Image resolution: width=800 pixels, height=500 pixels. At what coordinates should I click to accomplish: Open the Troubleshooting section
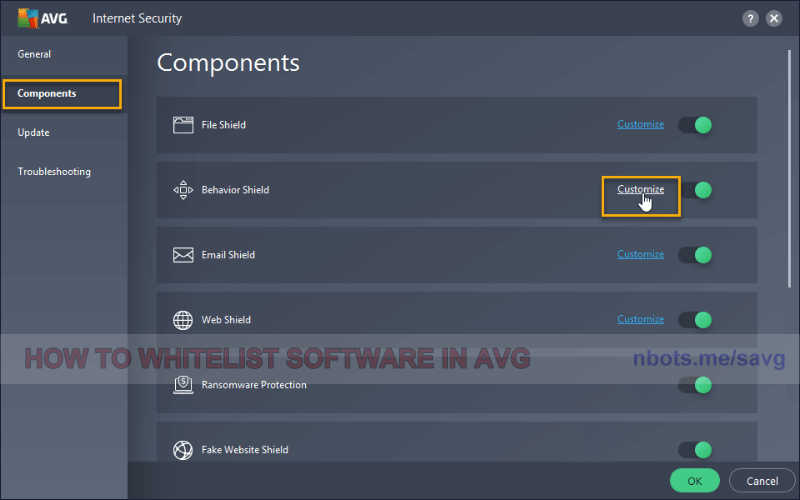point(54,172)
